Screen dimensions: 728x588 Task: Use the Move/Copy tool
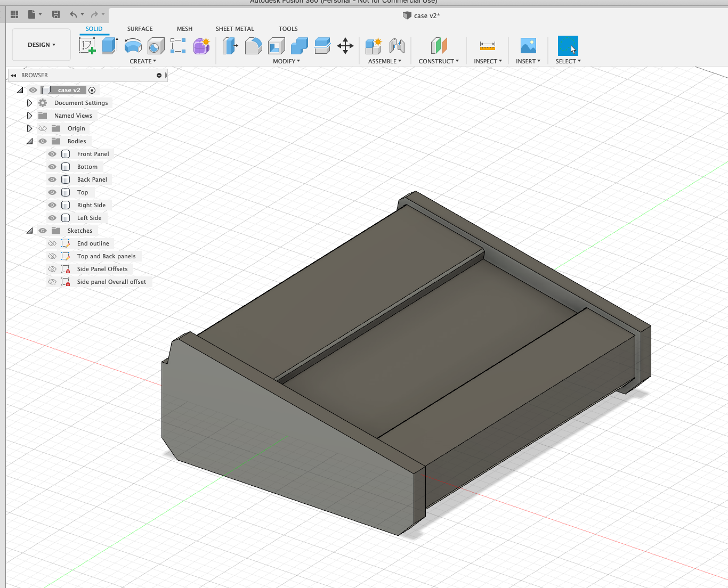(345, 46)
